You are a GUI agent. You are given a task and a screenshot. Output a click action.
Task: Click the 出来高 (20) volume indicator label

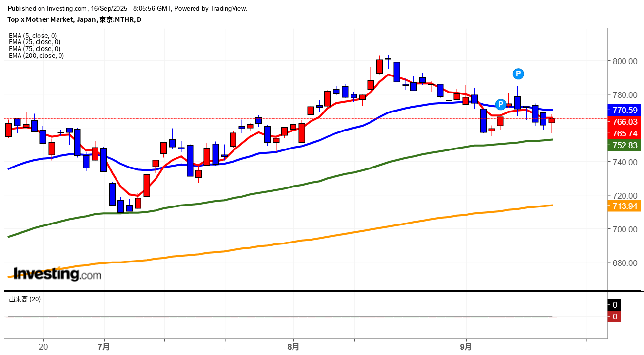point(25,299)
